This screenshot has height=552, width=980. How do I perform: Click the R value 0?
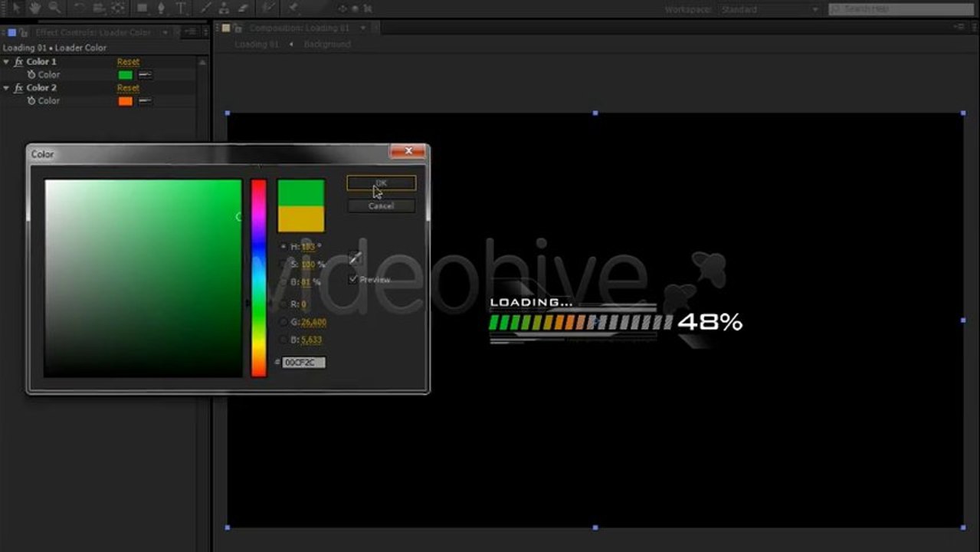pos(304,304)
